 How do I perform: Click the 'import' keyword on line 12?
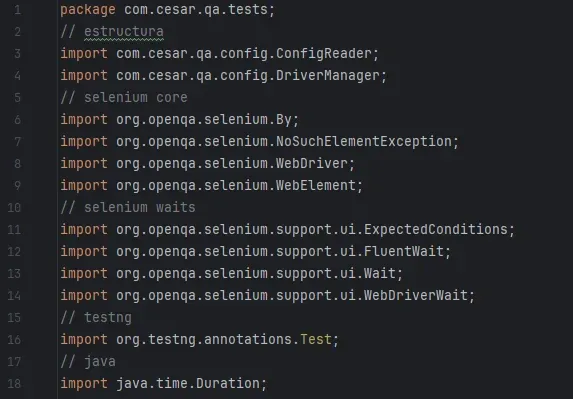coord(84,251)
